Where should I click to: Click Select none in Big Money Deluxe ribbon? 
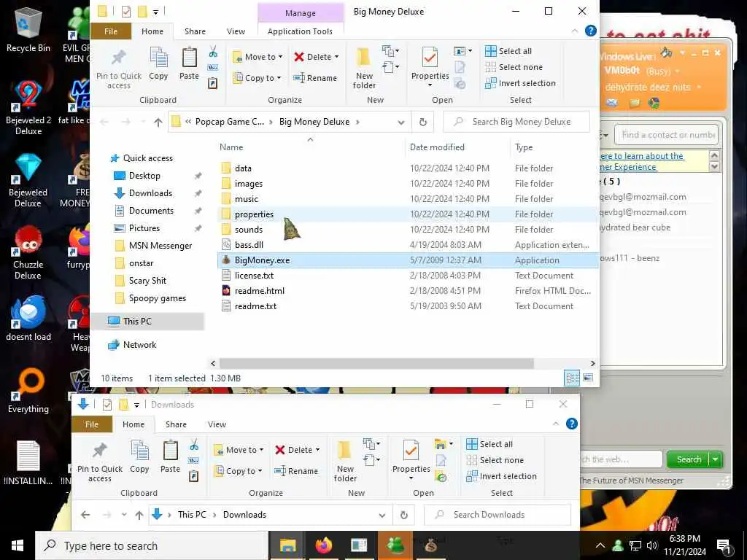click(x=514, y=67)
